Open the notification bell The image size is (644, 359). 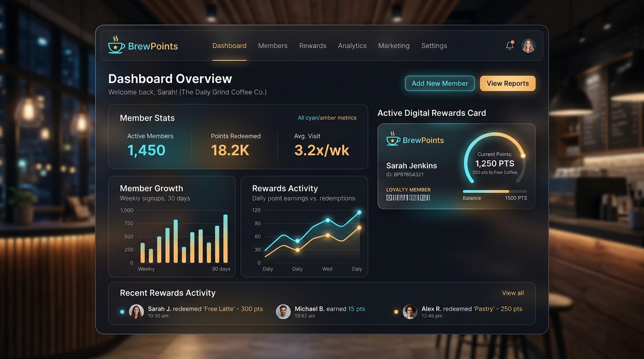click(x=510, y=45)
